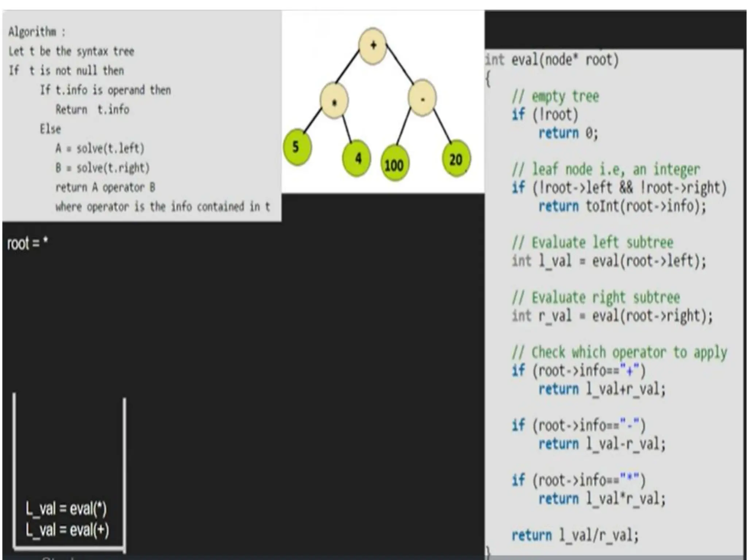
Task: Click the 'return A operator B' pseudocode line
Action: tap(105, 187)
